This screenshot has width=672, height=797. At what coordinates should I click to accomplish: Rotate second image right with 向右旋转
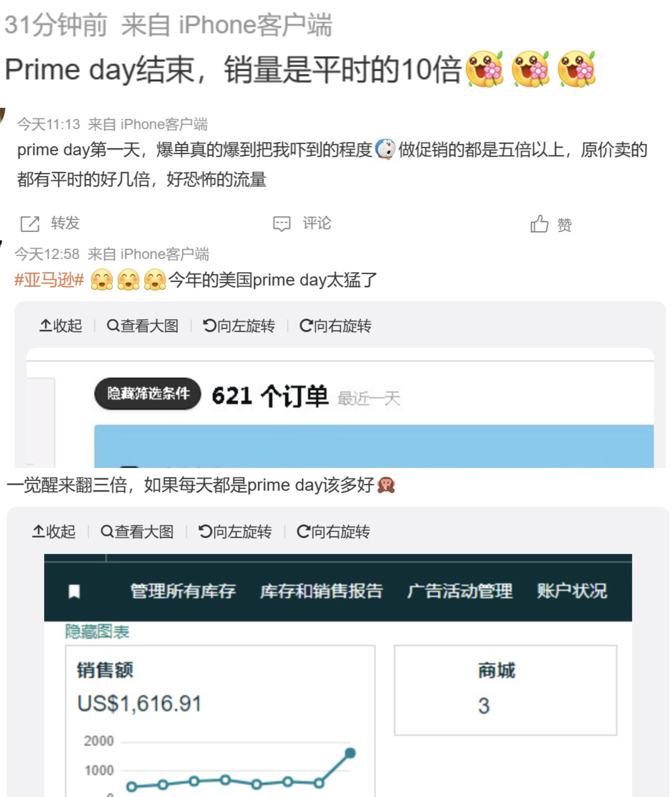click(333, 531)
